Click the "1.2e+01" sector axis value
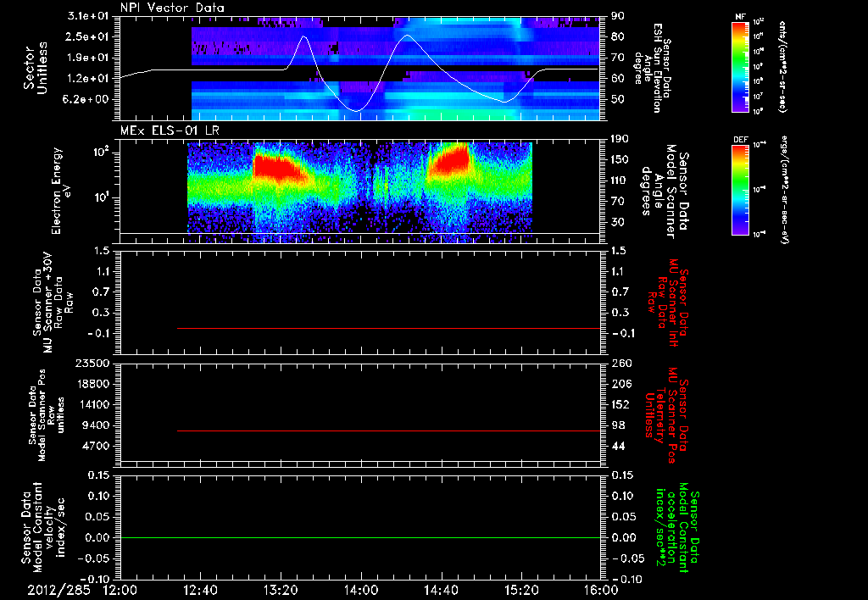 88,79
